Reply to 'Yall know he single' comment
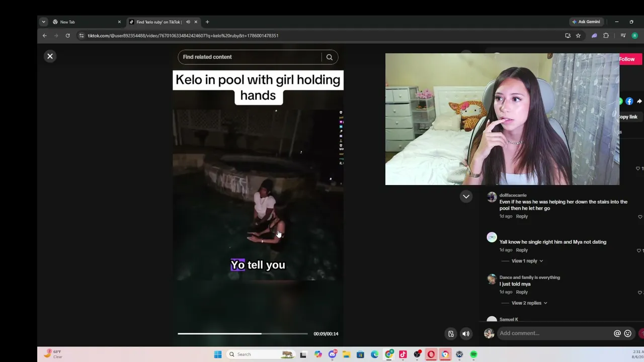The width and height of the screenshot is (644, 362). pos(522,250)
